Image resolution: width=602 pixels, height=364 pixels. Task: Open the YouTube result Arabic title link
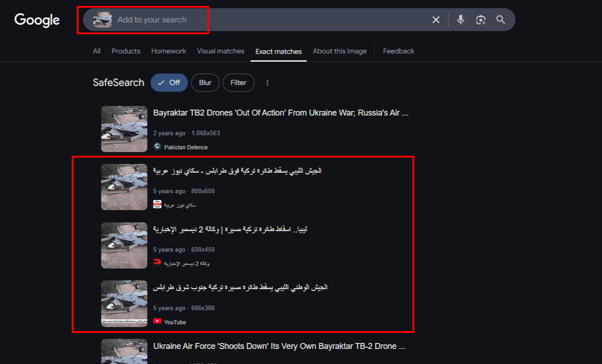(x=240, y=287)
